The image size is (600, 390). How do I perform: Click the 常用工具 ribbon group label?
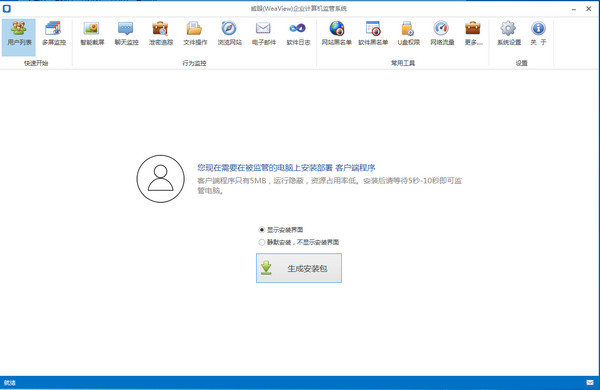[x=403, y=63]
